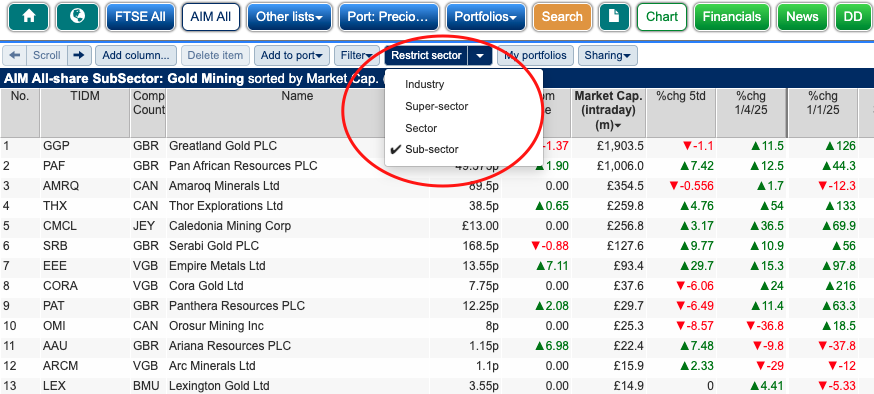Click the orange Search button
This screenshot has height=394, width=874.
coord(562,17)
